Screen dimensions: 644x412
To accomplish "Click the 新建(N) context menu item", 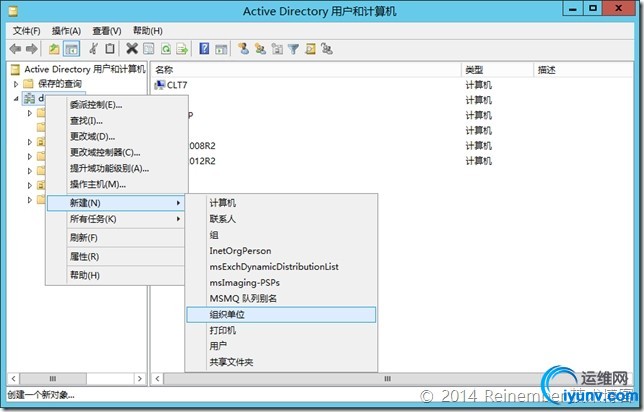I will (116, 203).
